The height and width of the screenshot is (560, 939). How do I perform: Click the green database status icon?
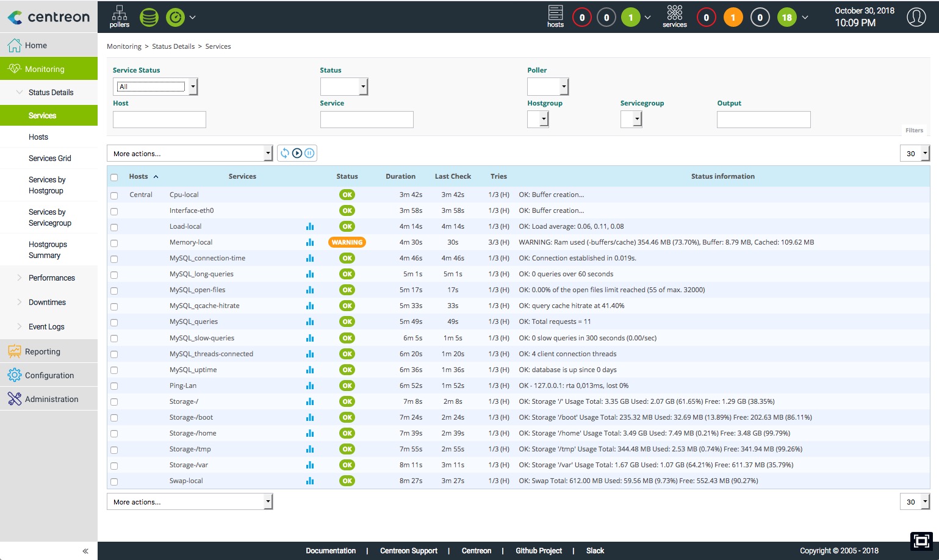click(149, 17)
